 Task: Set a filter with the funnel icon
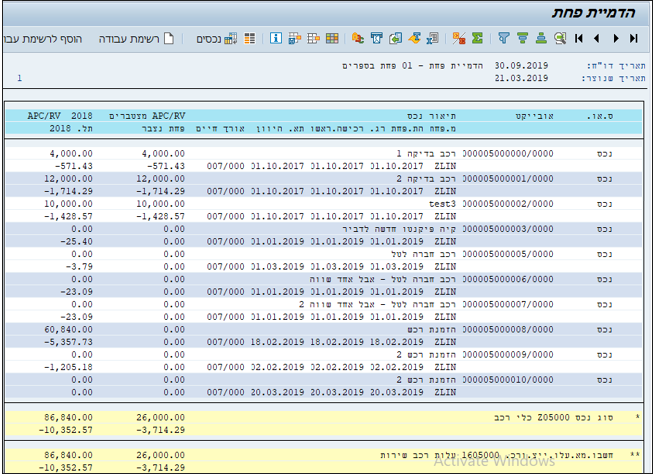pos(504,38)
